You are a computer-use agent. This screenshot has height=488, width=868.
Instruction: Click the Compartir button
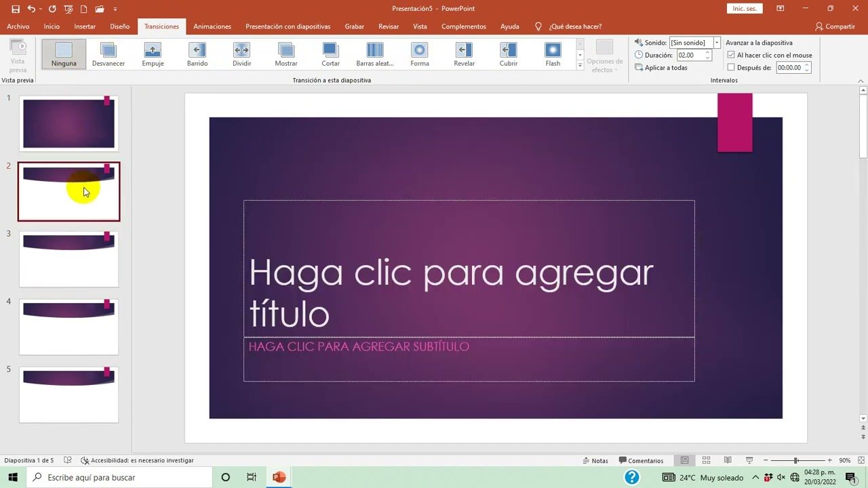click(835, 26)
